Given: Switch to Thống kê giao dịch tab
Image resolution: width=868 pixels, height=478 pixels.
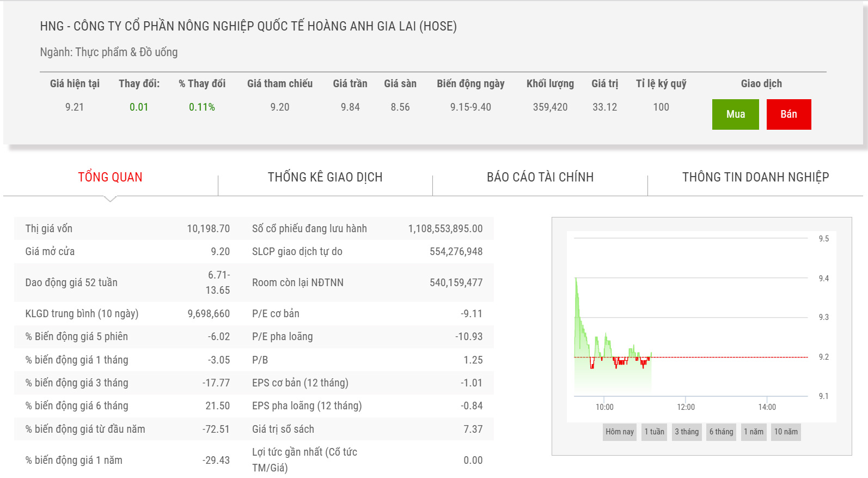Looking at the screenshot, I should [325, 177].
